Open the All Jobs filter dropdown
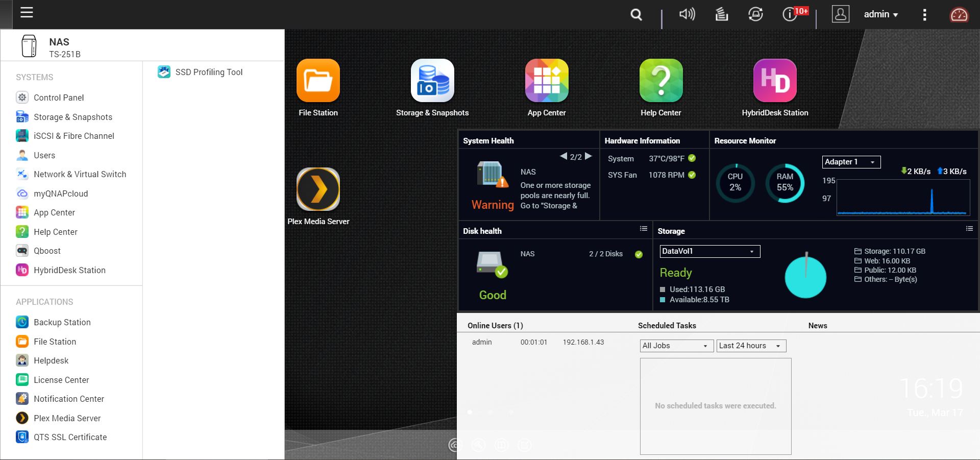The width and height of the screenshot is (980, 460). click(x=677, y=346)
